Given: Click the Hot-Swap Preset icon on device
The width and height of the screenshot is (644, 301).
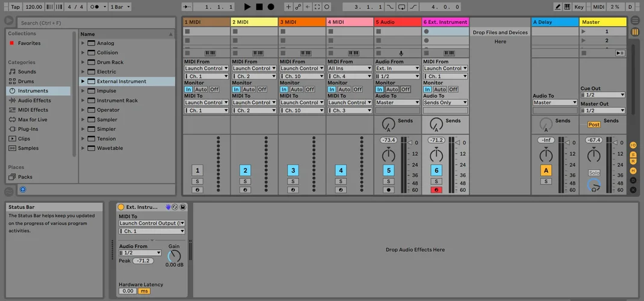Looking at the screenshot, I should point(175,207).
